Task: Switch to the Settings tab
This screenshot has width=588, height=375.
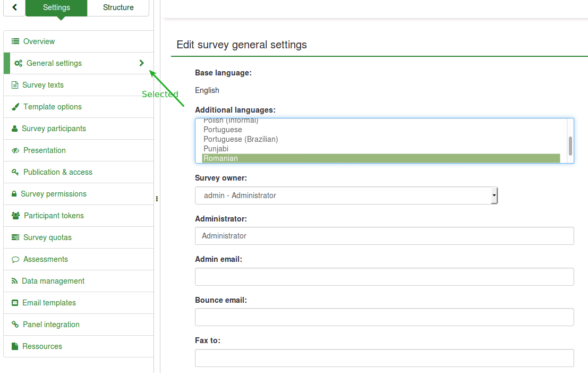Action: tap(56, 7)
